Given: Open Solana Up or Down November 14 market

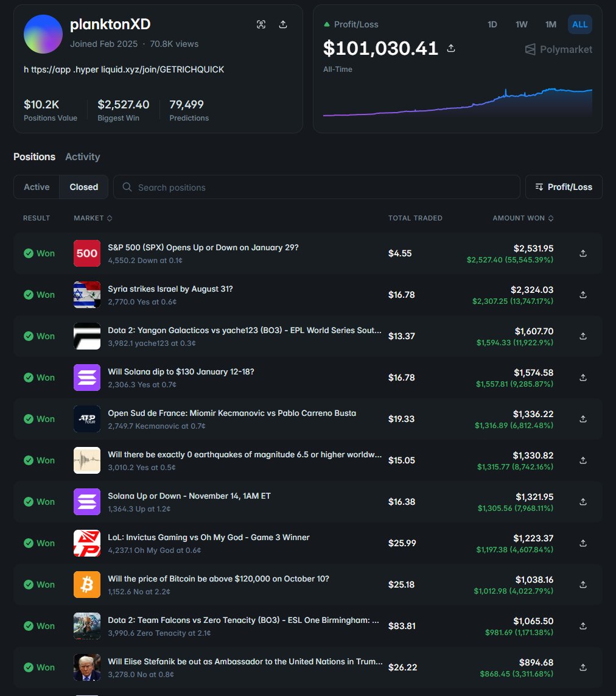Looking at the screenshot, I should point(189,496).
